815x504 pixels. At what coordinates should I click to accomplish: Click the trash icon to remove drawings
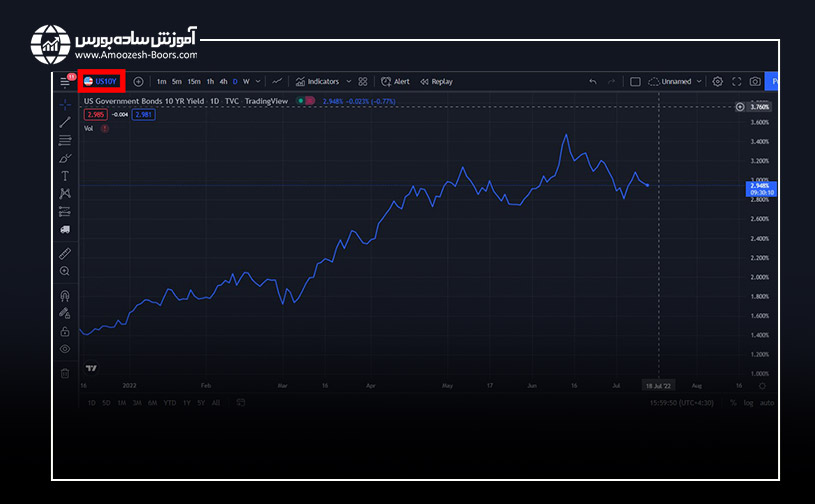65,373
